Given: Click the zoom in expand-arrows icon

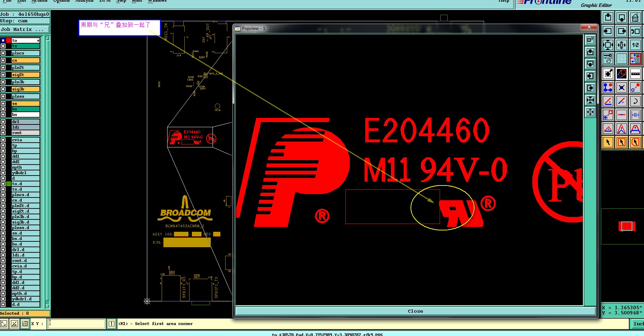Looking at the screenshot, I should click(608, 45).
